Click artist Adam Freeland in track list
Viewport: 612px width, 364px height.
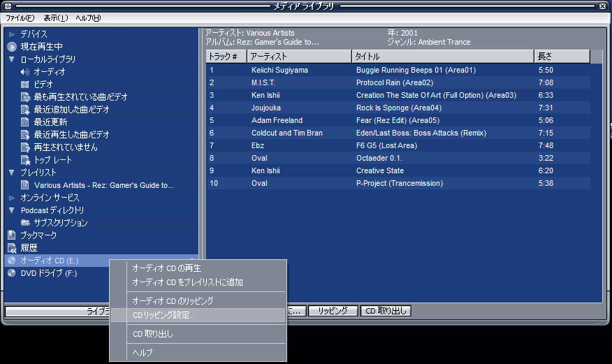[x=277, y=120]
